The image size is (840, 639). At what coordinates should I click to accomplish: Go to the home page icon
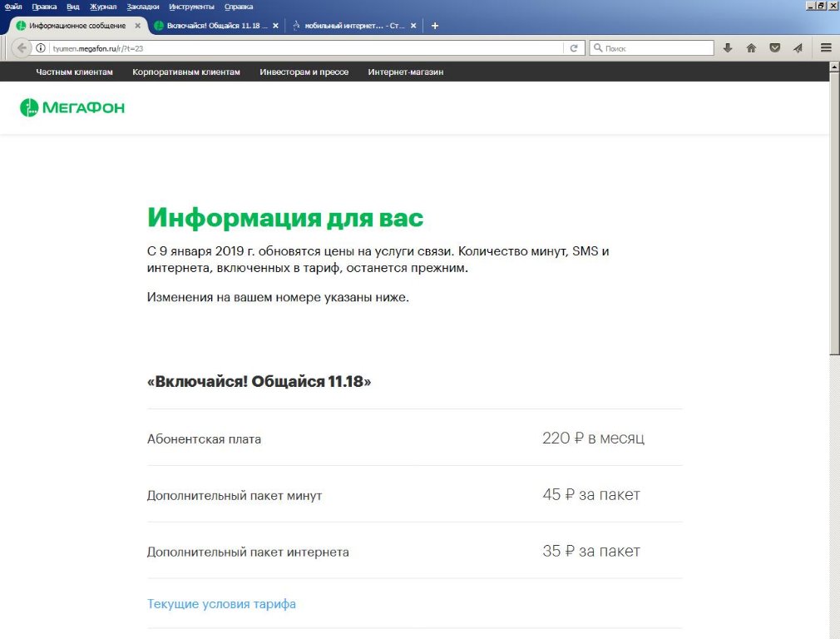click(x=751, y=48)
